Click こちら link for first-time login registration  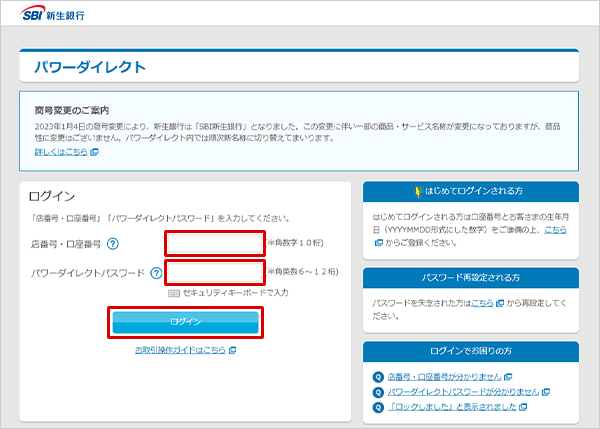[555, 229]
